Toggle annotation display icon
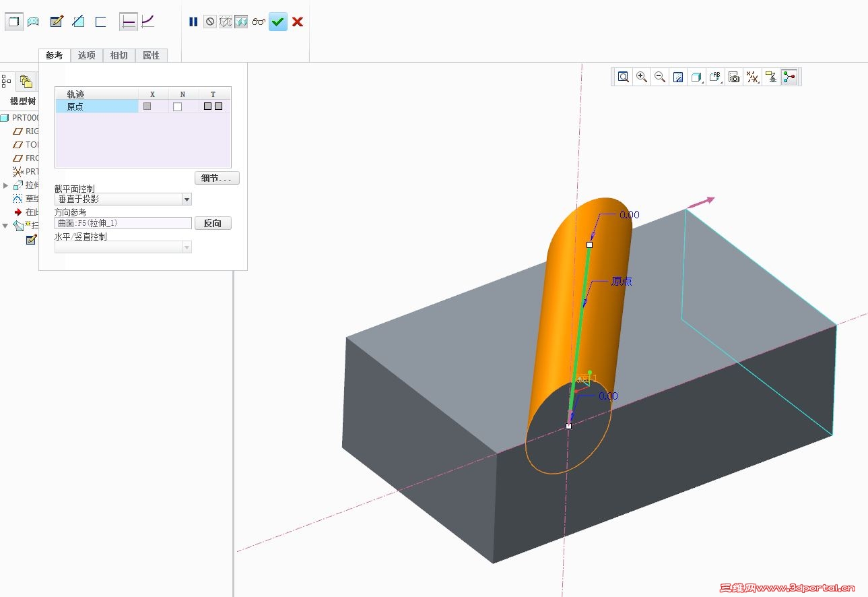The width and height of the screenshot is (868, 597). [x=771, y=77]
